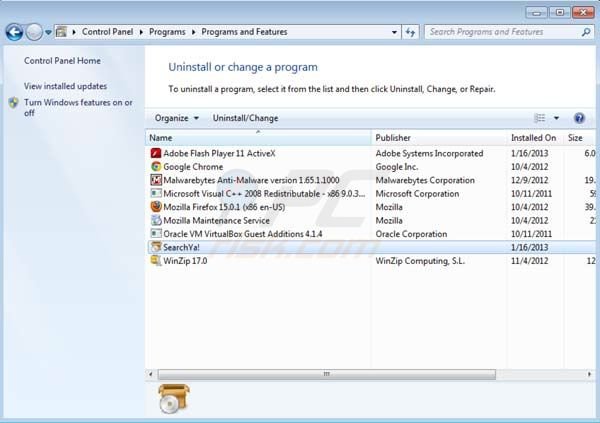Viewport: 600px width, 423px height.
Task: Click publisher Adobe Systems Incorporated
Action: tap(429, 154)
